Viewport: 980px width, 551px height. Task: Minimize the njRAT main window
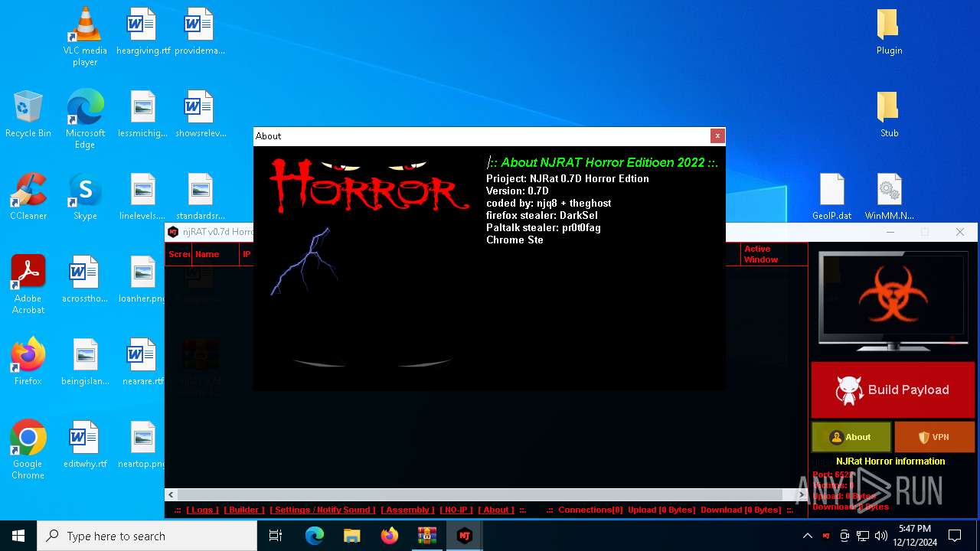pyautogui.click(x=890, y=232)
